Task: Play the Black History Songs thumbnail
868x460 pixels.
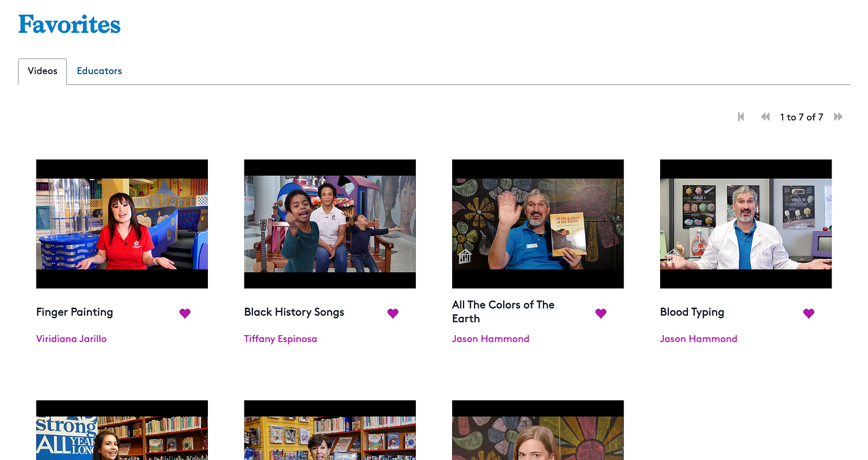Action: pyautogui.click(x=330, y=224)
